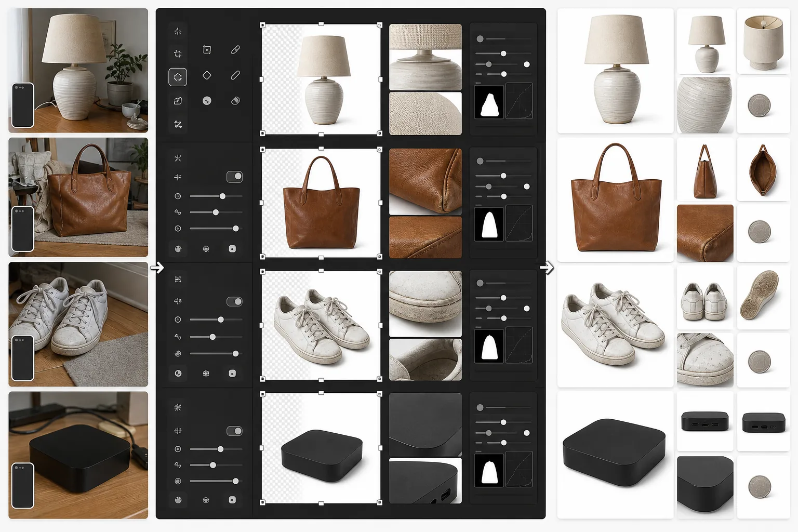The height and width of the screenshot is (532, 798).
Task: Open the black box ports detail crop
Action: [x=425, y=481]
